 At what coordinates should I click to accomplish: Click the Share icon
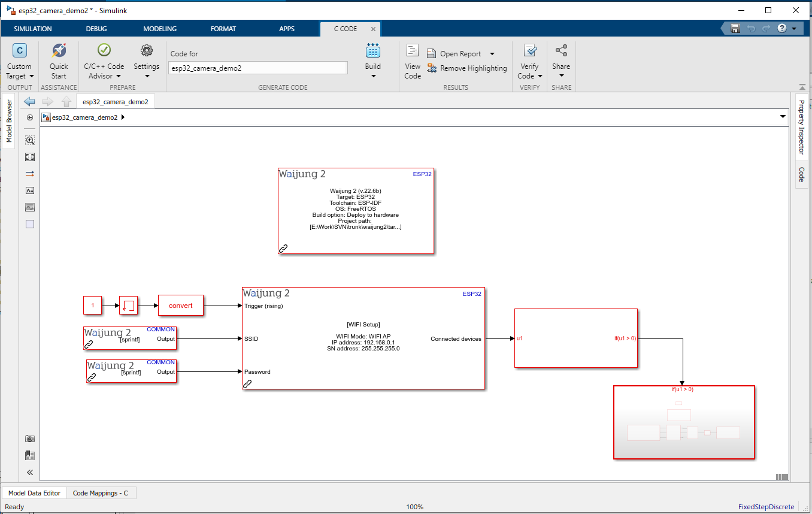(561, 51)
